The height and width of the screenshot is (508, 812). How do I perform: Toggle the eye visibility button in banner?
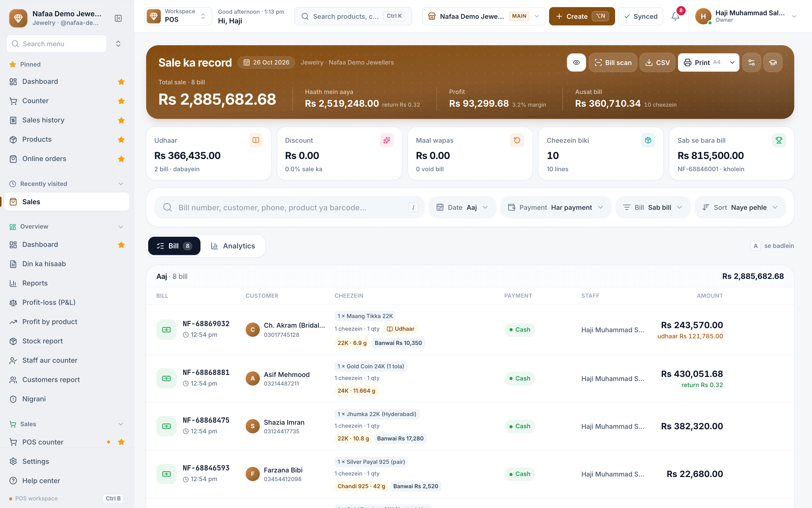(577, 62)
